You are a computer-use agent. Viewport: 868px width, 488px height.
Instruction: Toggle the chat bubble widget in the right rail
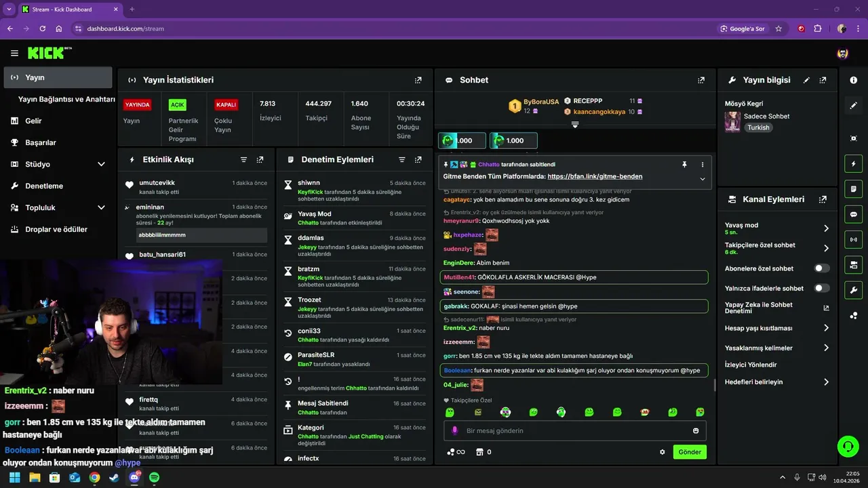coord(853,214)
